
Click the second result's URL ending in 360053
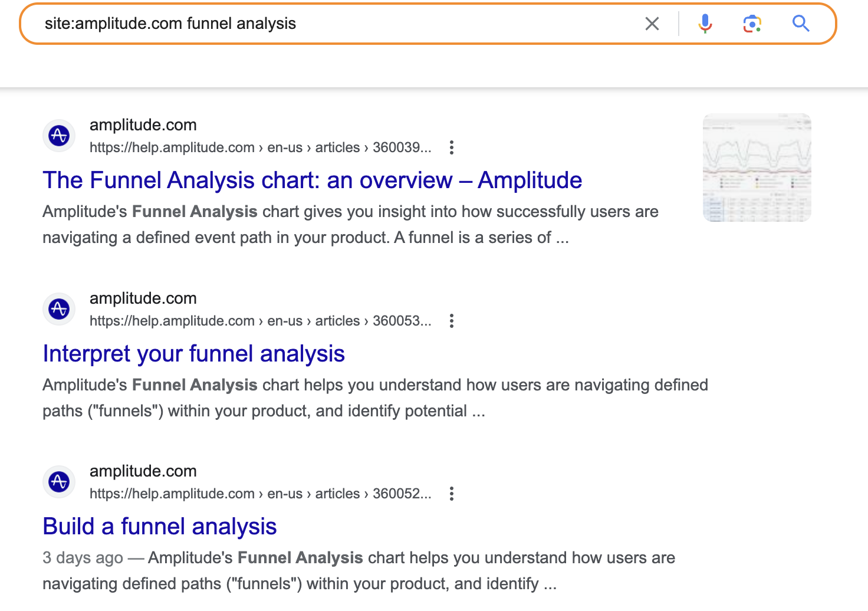tap(260, 321)
